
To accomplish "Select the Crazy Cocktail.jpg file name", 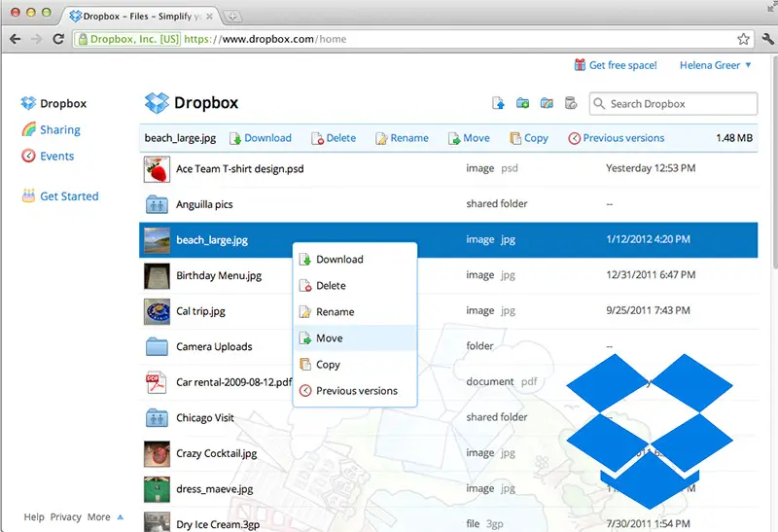I will click(x=216, y=453).
